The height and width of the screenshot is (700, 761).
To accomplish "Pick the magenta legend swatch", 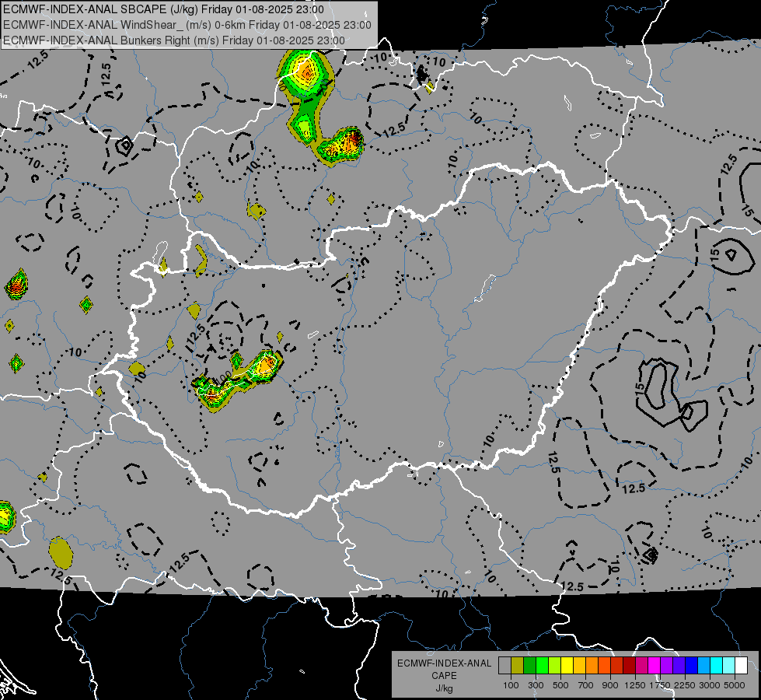I will 654,665.
